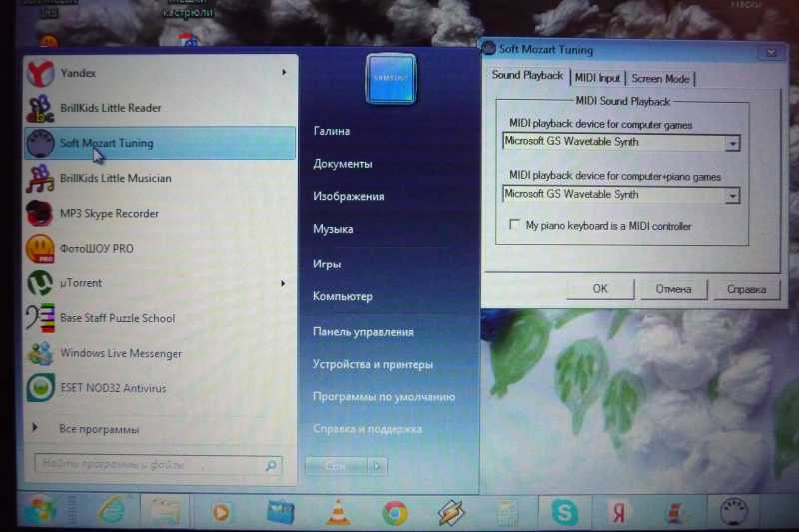The height and width of the screenshot is (532, 799).
Task: Open Музыка from Start menu
Action: click(x=333, y=230)
